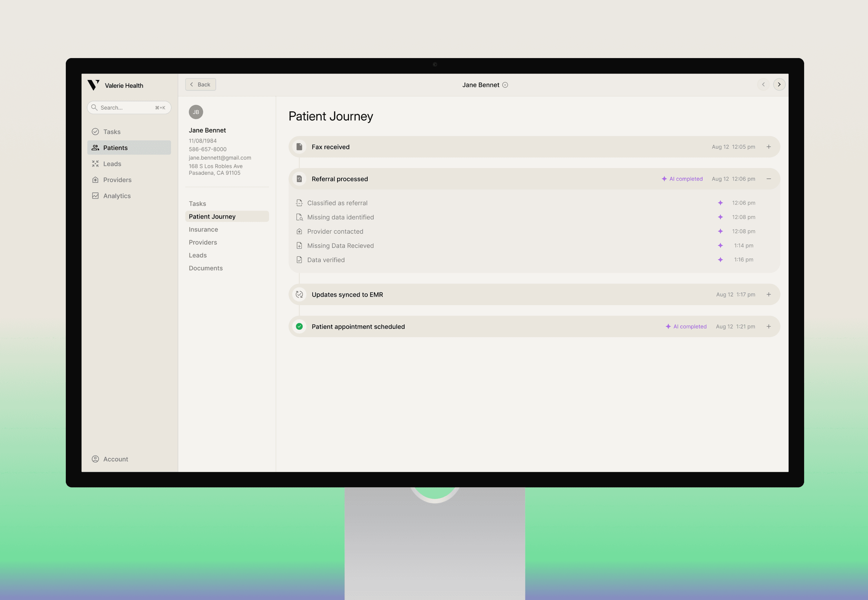Click sparkle icon next to Classified as referral
Image resolution: width=868 pixels, height=600 pixels.
[720, 203]
